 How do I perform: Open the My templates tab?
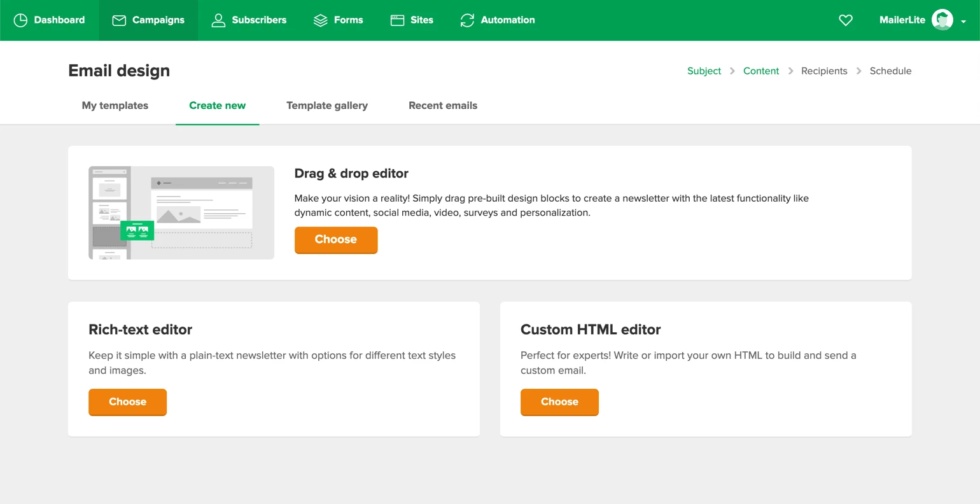(x=115, y=106)
